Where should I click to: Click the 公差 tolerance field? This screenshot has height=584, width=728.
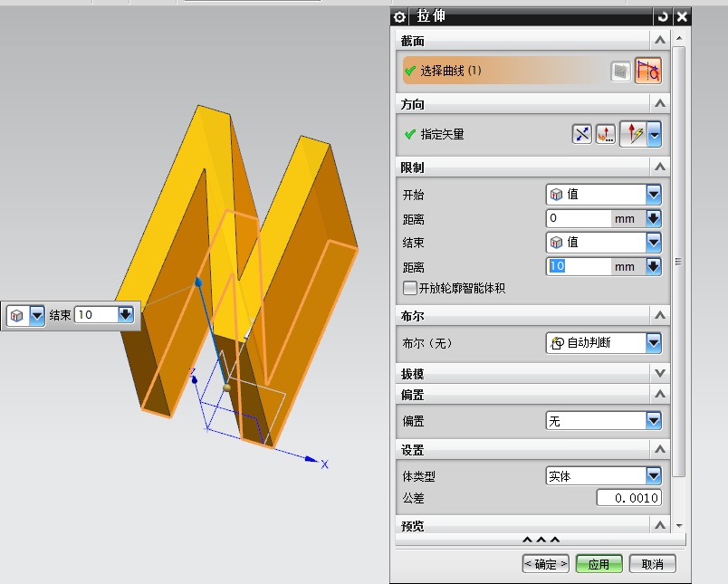pos(629,498)
